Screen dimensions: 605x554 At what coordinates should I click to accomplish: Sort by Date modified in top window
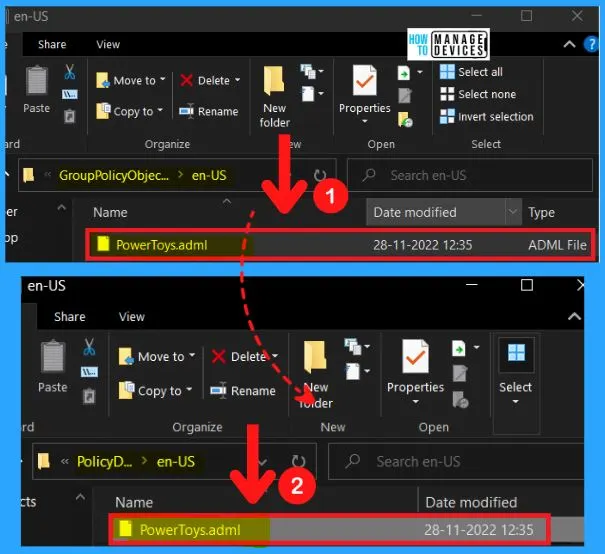tap(415, 212)
